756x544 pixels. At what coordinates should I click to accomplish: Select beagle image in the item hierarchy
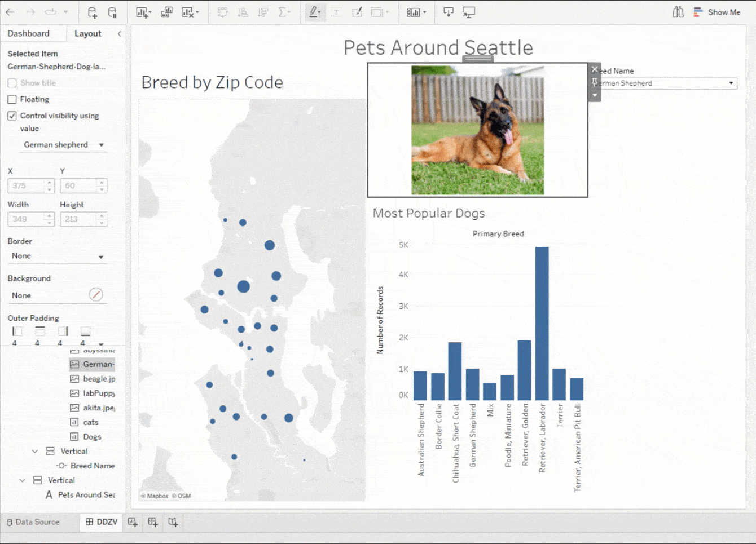[98, 379]
